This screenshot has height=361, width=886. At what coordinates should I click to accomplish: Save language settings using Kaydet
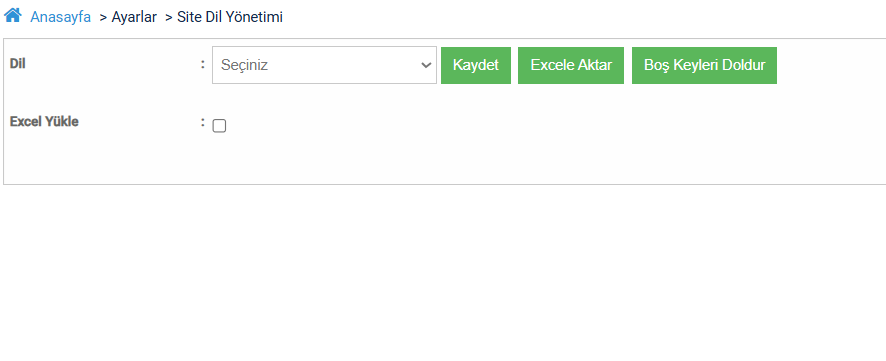476,65
